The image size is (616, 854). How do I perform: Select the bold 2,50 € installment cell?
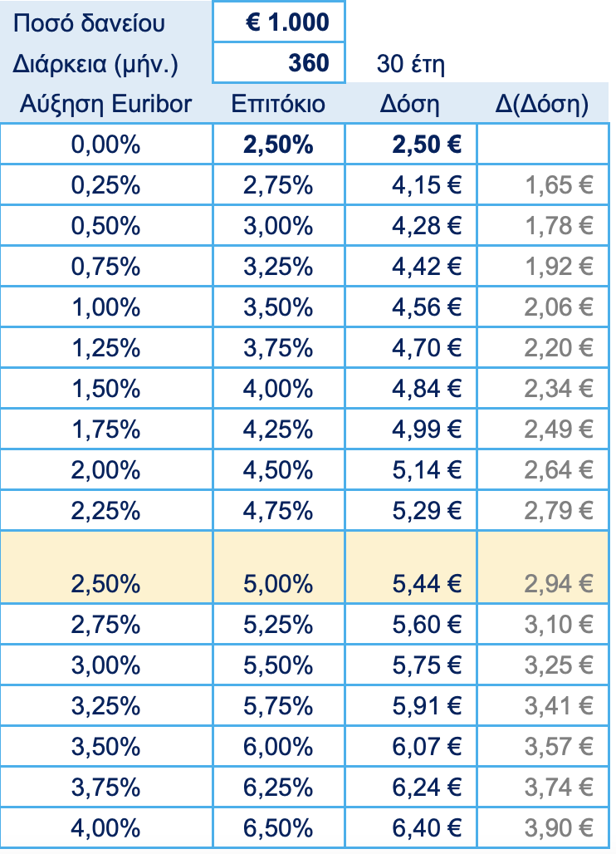click(x=411, y=144)
